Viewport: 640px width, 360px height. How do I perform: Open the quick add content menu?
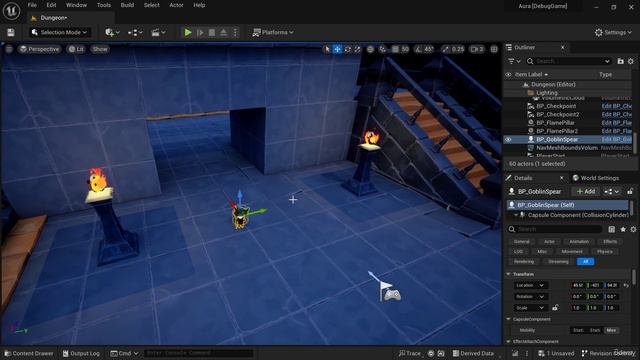tap(112, 32)
